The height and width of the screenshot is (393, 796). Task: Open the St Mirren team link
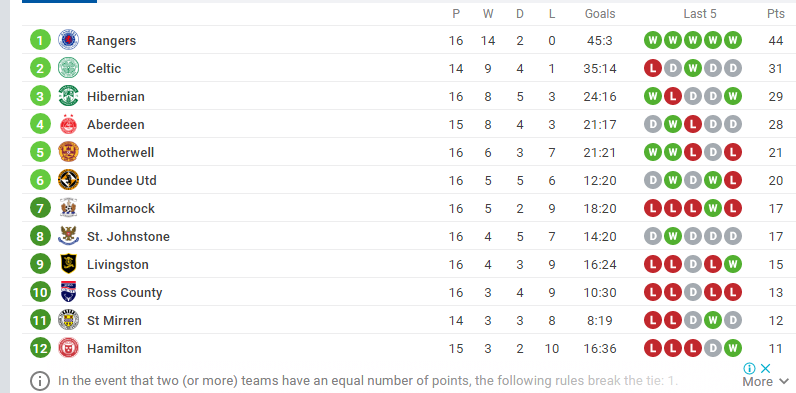(114, 320)
